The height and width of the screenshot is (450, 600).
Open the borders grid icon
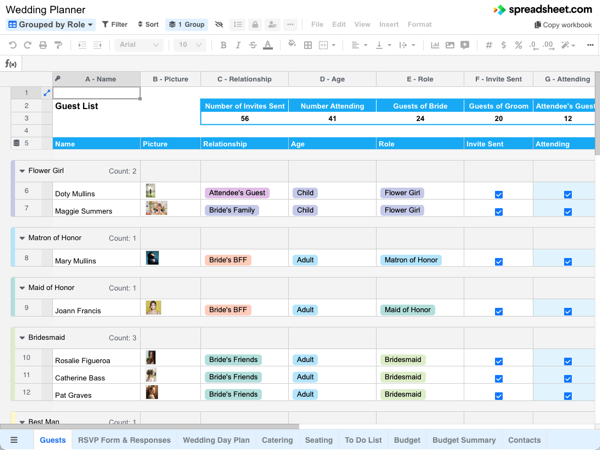(x=308, y=45)
